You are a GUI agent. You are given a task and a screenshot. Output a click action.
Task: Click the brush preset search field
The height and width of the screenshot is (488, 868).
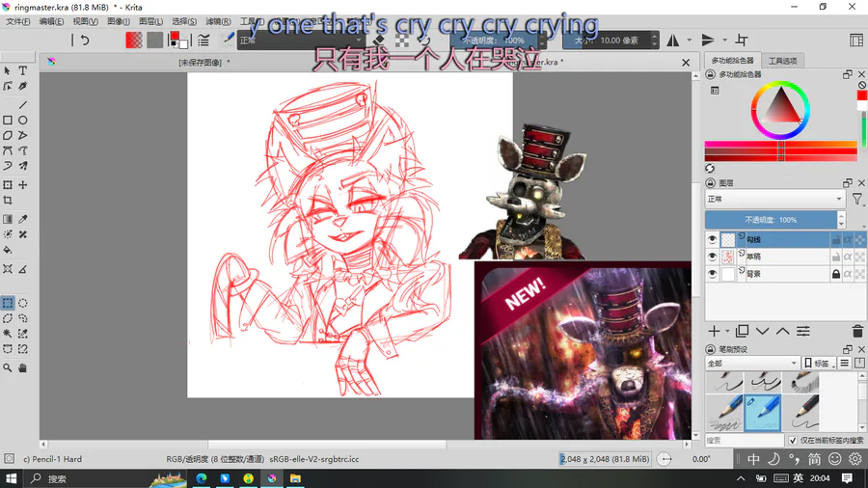[x=744, y=441]
